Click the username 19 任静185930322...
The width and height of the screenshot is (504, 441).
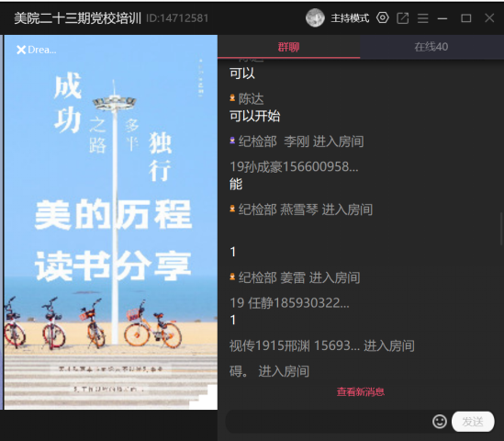coord(289,302)
